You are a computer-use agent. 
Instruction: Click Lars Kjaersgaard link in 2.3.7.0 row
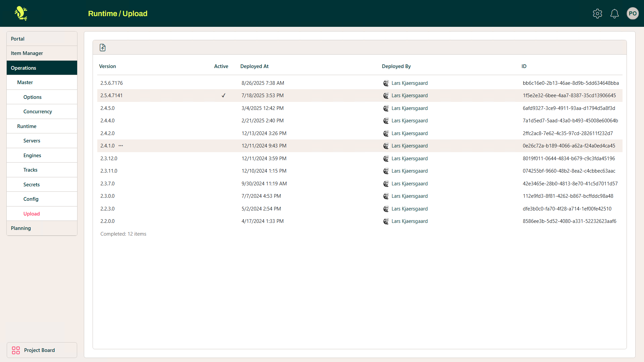410,184
